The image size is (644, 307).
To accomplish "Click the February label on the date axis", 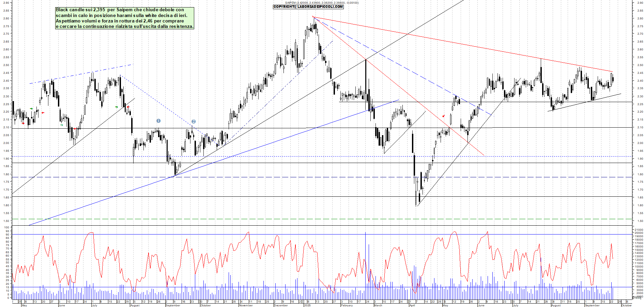I will tap(347, 305).
